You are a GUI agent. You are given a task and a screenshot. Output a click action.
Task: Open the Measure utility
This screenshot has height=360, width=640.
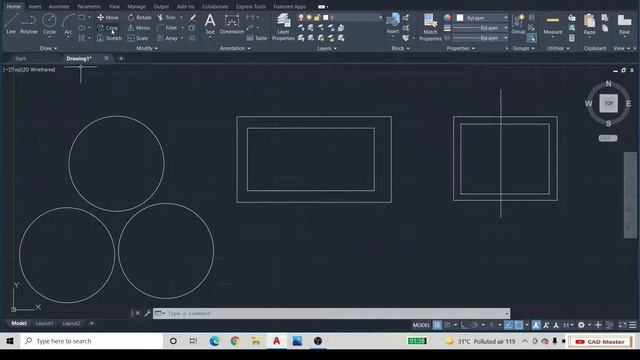pyautogui.click(x=553, y=24)
